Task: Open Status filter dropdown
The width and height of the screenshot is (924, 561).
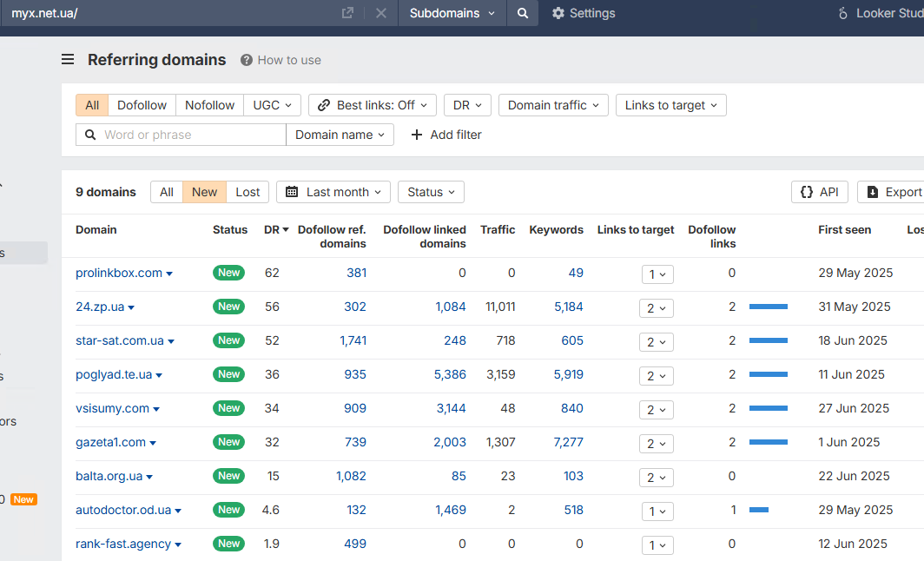Action: pyautogui.click(x=432, y=192)
